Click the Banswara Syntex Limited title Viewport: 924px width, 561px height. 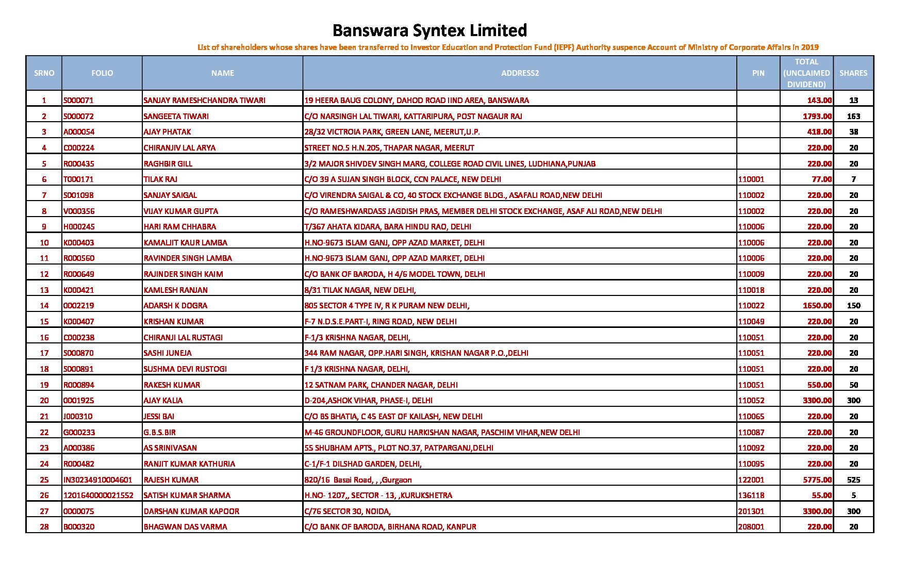click(430, 30)
